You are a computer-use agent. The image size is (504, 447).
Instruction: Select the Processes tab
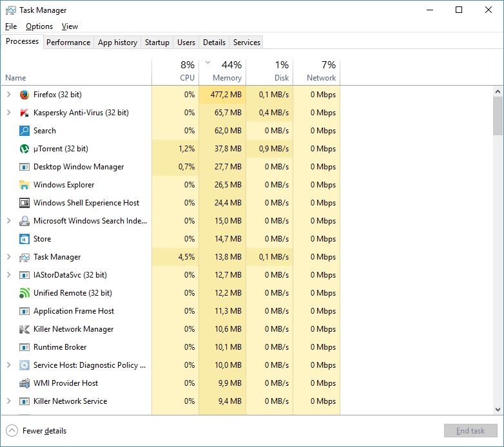22,41
